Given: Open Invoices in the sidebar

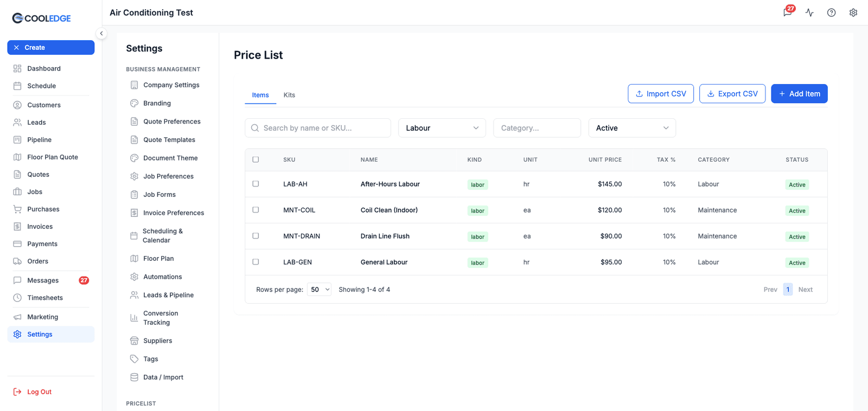Looking at the screenshot, I should (x=50, y=227).
